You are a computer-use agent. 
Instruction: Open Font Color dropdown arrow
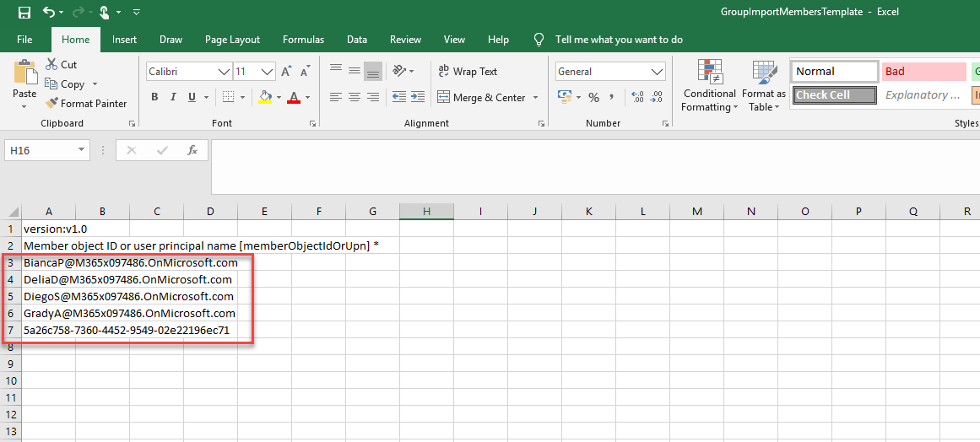point(307,97)
